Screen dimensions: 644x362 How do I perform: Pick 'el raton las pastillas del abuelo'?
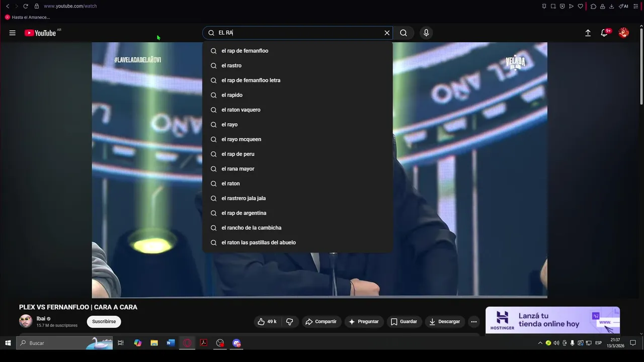point(297,242)
